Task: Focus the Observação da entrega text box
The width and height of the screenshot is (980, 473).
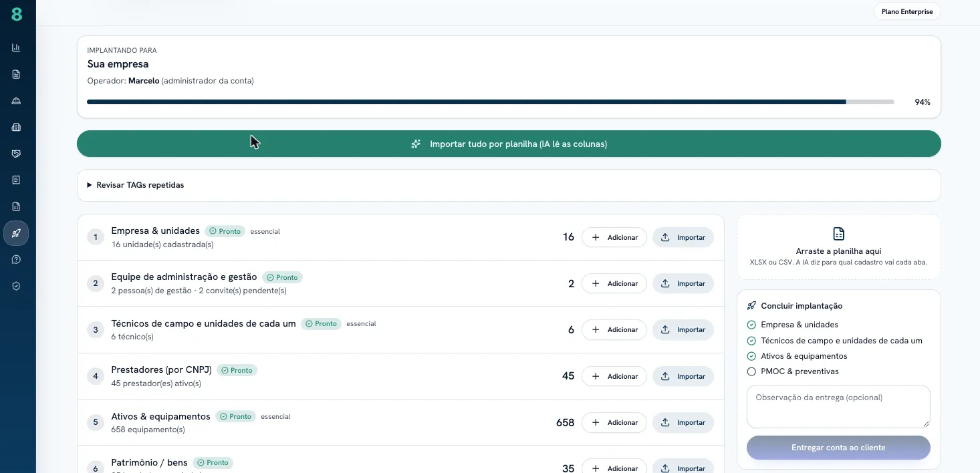Action: (838, 406)
